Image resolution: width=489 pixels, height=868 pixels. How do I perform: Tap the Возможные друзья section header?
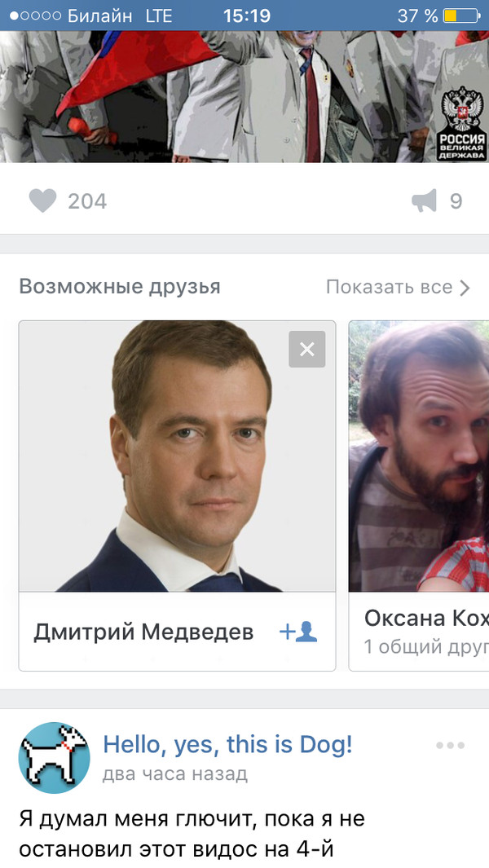pyautogui.click(x=120, y=287)
